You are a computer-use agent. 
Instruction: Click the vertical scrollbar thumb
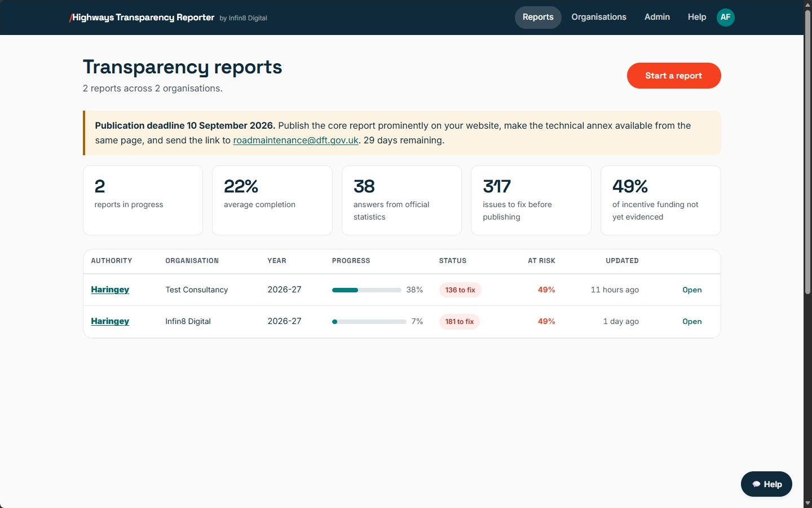click(807, 152)
